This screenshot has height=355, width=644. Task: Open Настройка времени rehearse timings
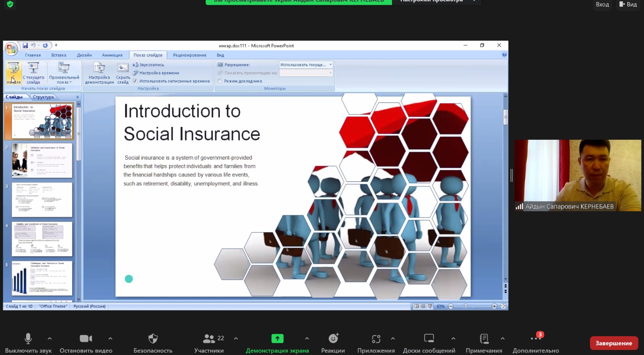click(156, 73)
